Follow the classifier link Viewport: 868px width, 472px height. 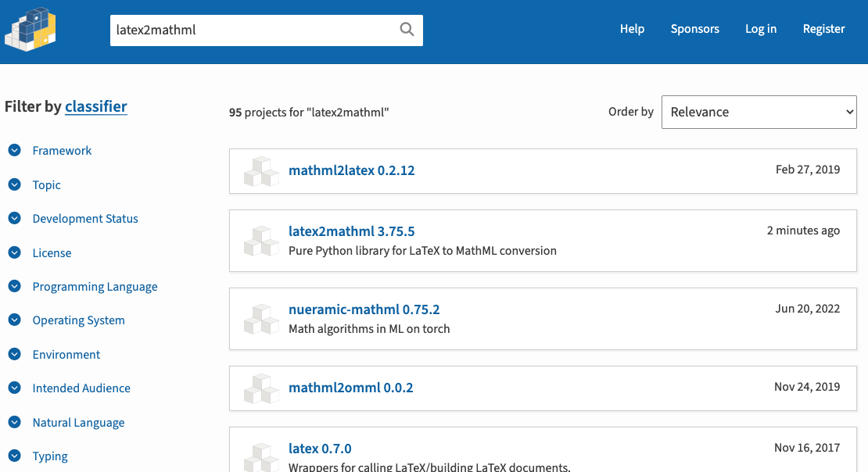tap(95, 106)
